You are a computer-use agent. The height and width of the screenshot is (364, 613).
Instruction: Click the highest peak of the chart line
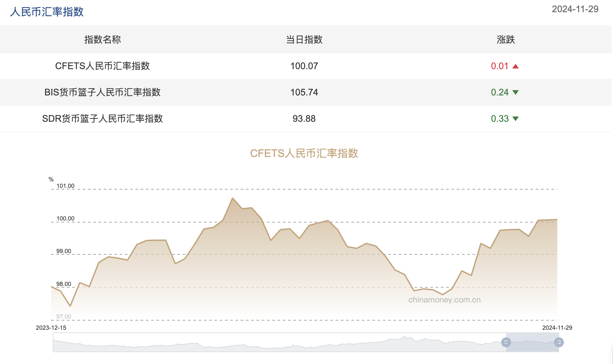click(233, 198)
